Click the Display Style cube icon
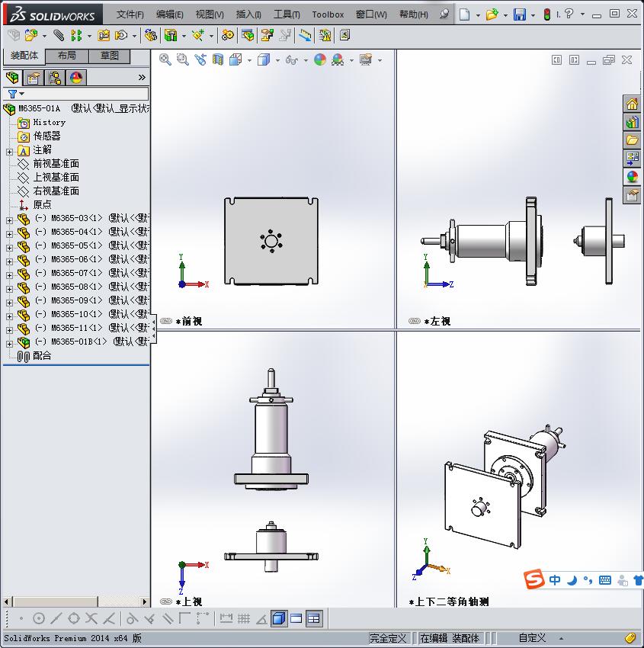Viewport: 644px width, 648px height. pos(264,60)
